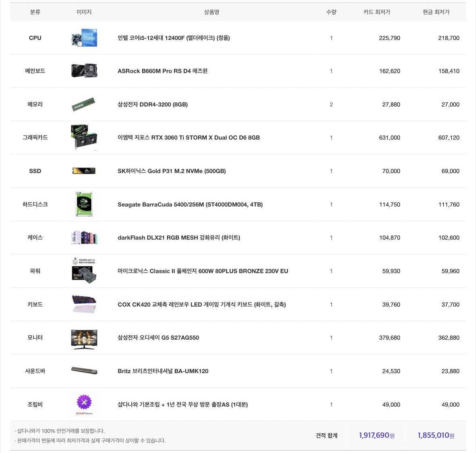This screenshot has height=453, width=476.
Task: Open the ASRock B660M Pro RS D4 link
Action: [162, 71]
